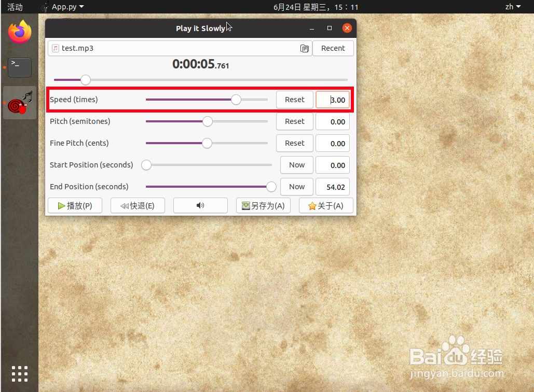Image resolution: width=534 pixels, height=392 pixels.
Task: Close the Play it Slowly window
Action: click(x=347, y=28)
